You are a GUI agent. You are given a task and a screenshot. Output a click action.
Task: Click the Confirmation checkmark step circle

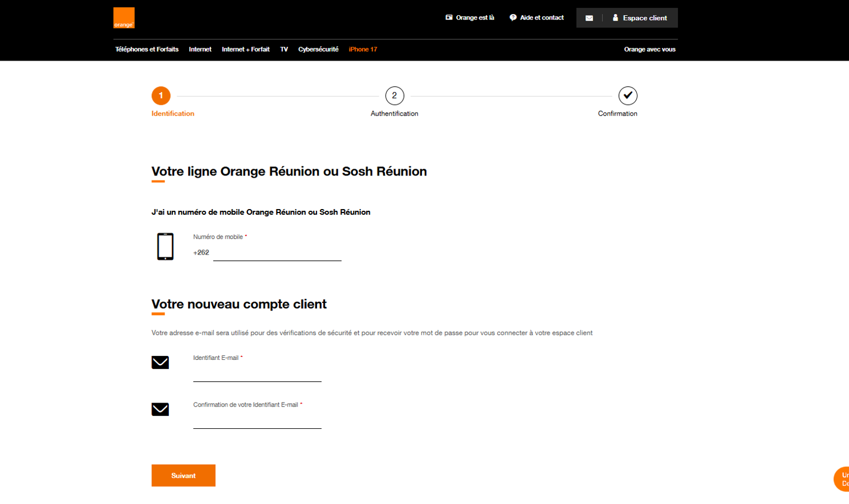[627, 96]
